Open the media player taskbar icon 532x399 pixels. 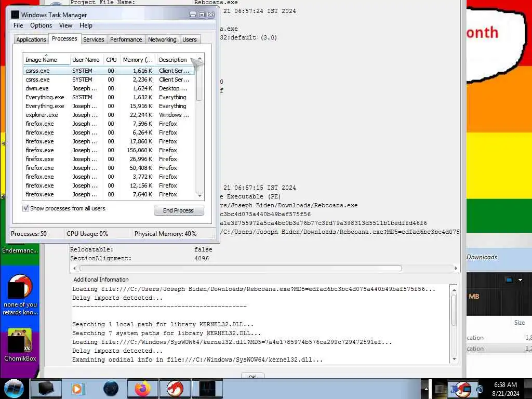point(77,389)
